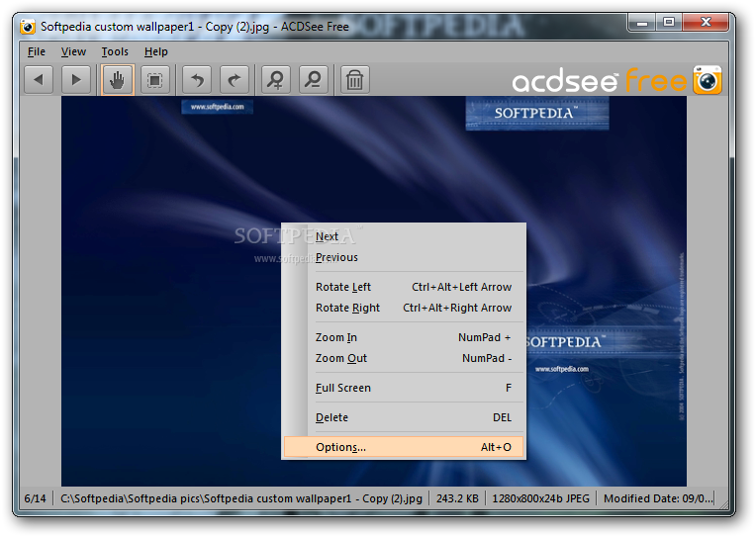Click the ACDSee Free camera logo icon

(708, 80)
